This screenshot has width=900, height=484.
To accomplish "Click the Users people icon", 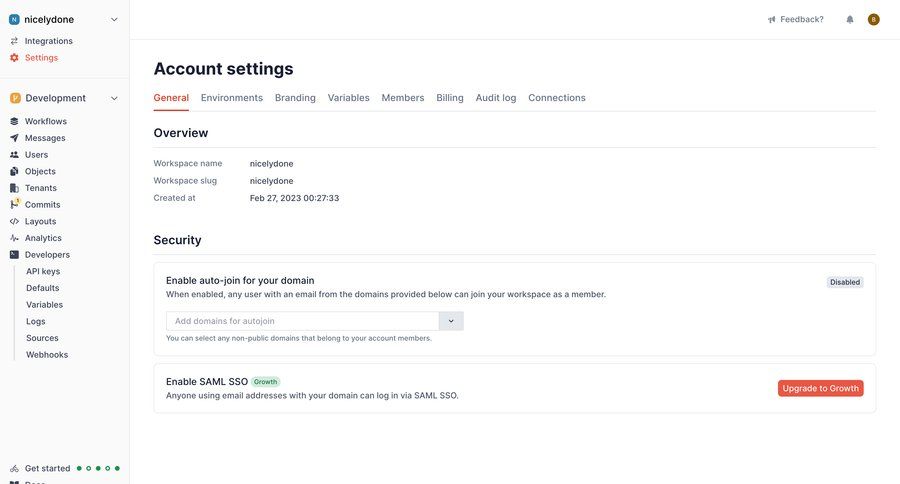I will (x=14, y=155).
